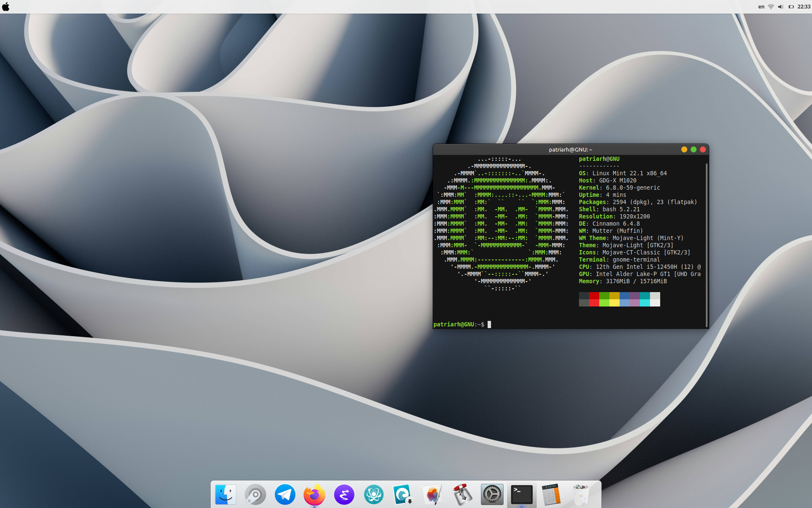Open the Trash in the dock
Image resolution: width=812 pixels, height=508 pixels.
pyautogui.click(x=581, y=494)
